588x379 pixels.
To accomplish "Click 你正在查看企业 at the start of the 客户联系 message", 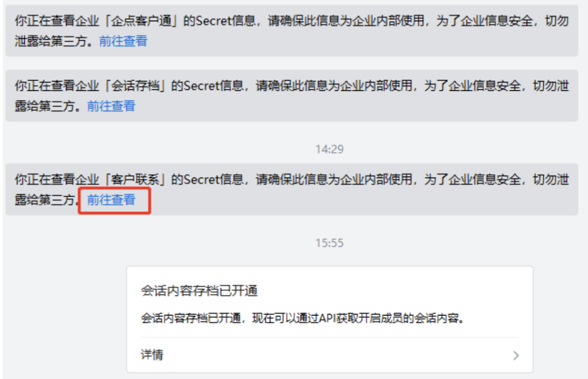I will [x=57, y=180].
